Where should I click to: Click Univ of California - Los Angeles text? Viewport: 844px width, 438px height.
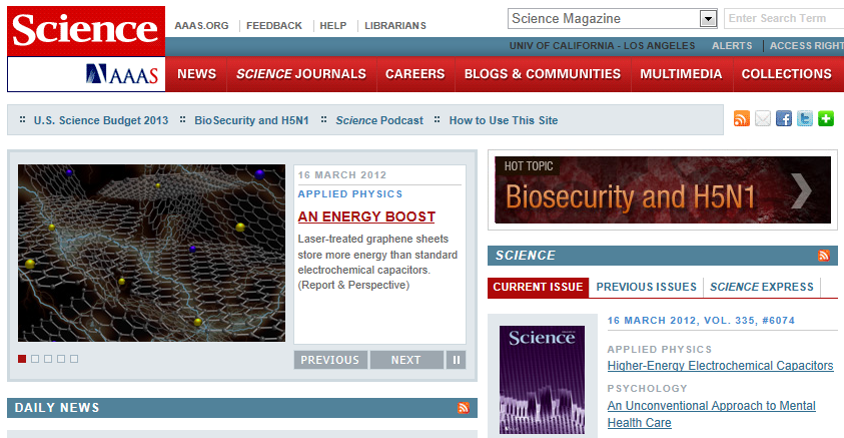click(x=602, y=46)
